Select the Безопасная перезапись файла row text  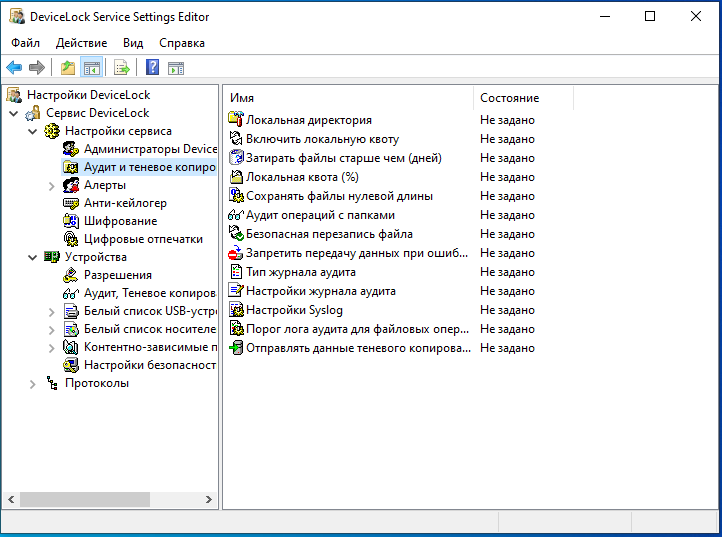pos(329,234)
